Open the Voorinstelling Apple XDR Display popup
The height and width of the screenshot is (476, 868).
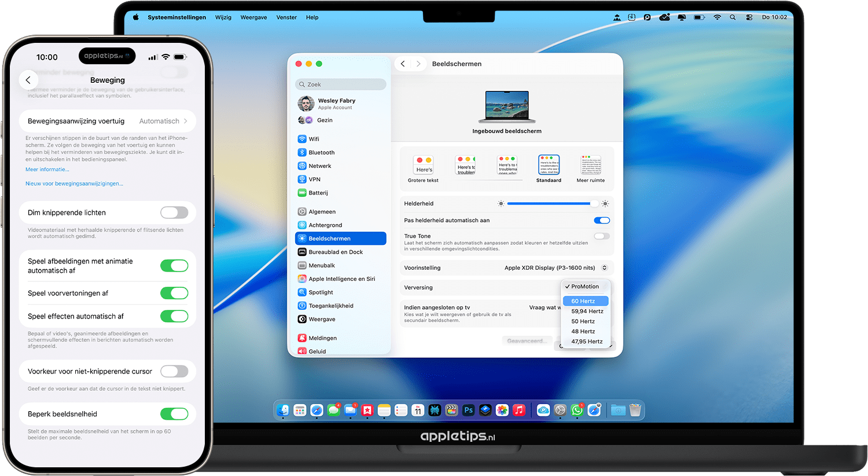tap(556, 268)
